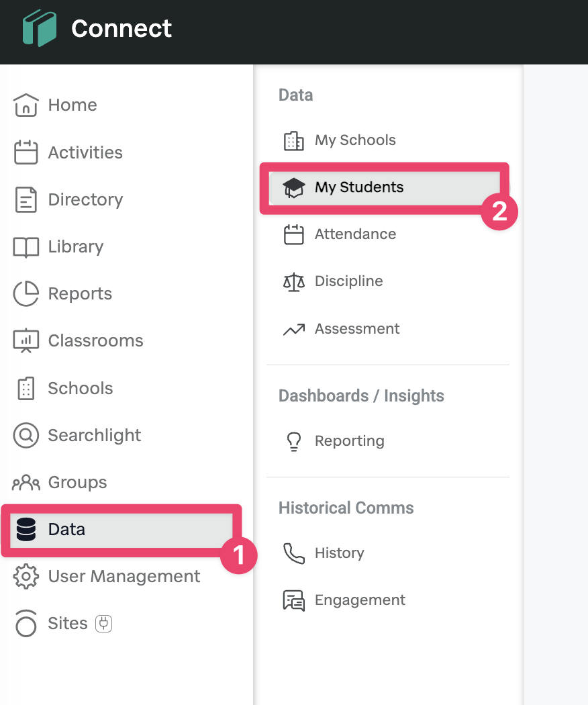This screenshot has width=588, height=705.
Task: Open Schools from the left navigation
Action: pyautogui.click(x=80, y=388)
